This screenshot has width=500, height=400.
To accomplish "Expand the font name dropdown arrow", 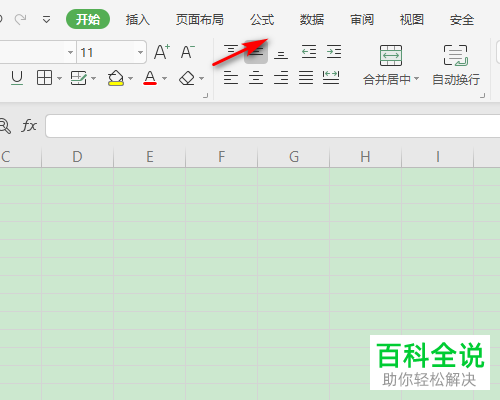I will (70, 52).
